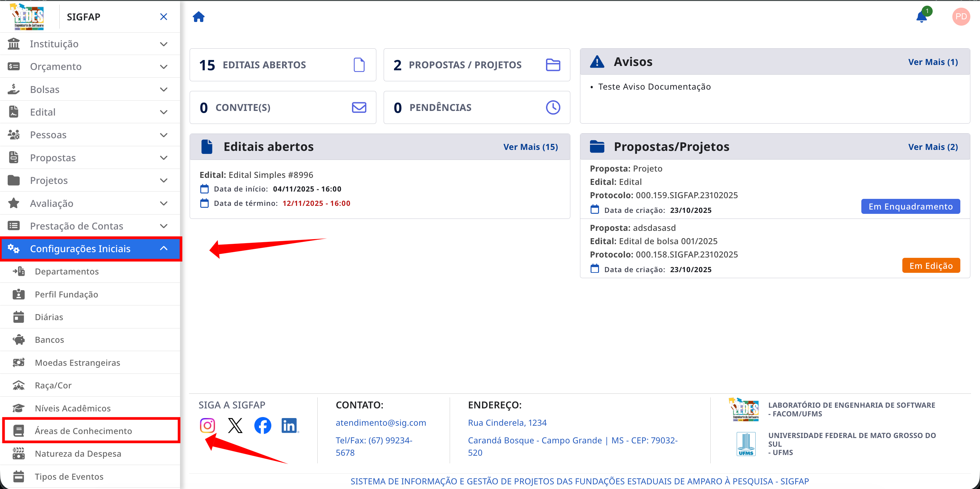Click Ver Mais (1) in Avisos
Screen dimensions: 980x489
[932, 62]
